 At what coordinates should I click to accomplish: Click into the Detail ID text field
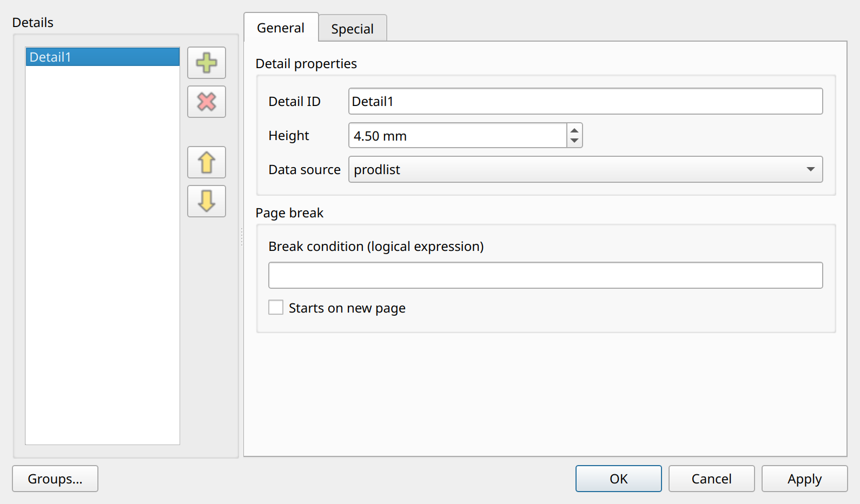coord(585,101)
